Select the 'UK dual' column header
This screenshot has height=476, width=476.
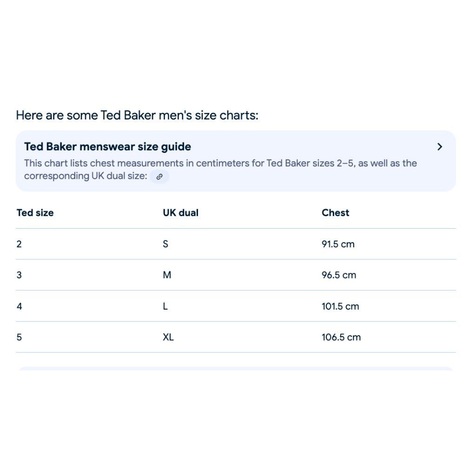coord(181,213)
